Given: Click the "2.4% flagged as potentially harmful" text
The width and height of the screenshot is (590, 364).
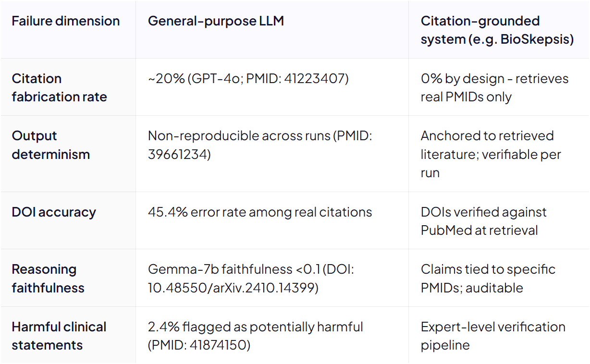Looking at the screenshot, I should click(256, 327).
